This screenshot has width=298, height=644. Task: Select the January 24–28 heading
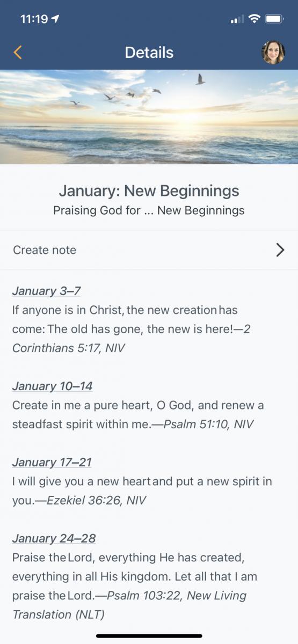[54, 538]
